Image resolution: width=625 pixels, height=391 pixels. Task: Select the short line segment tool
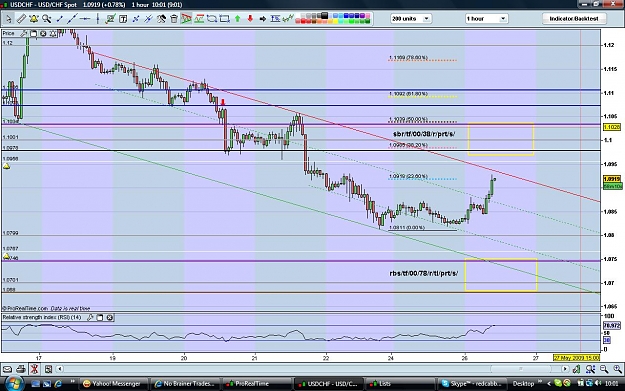pos(59,18)
